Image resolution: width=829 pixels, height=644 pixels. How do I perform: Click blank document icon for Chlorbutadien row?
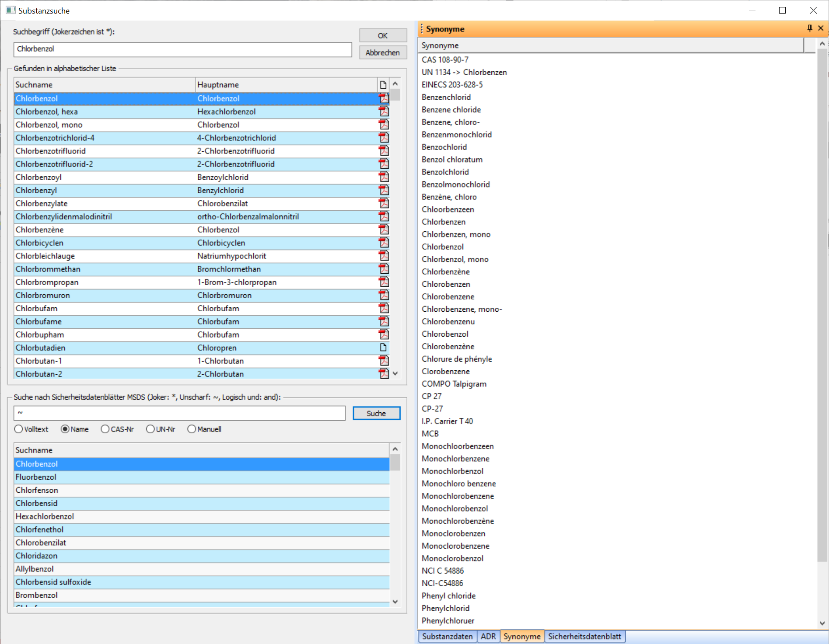[383, 348]
